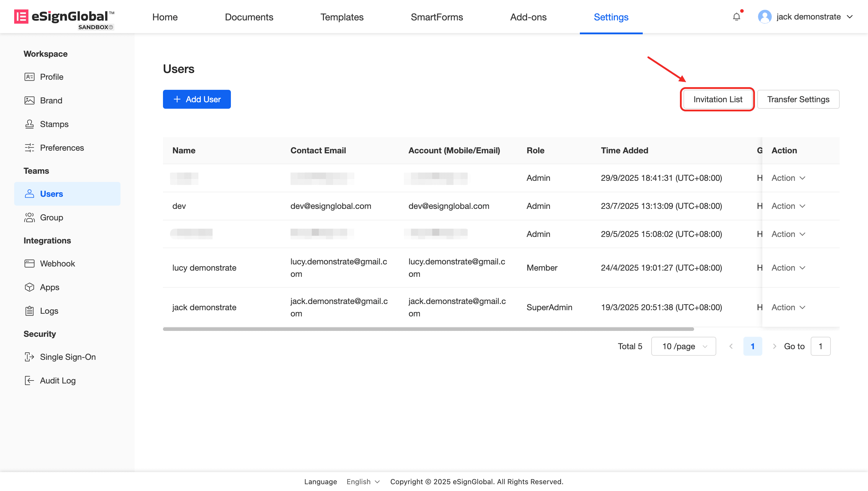868x491 pixels.
Task: Open jack demonstrate account menu
Action: point(805,17)
